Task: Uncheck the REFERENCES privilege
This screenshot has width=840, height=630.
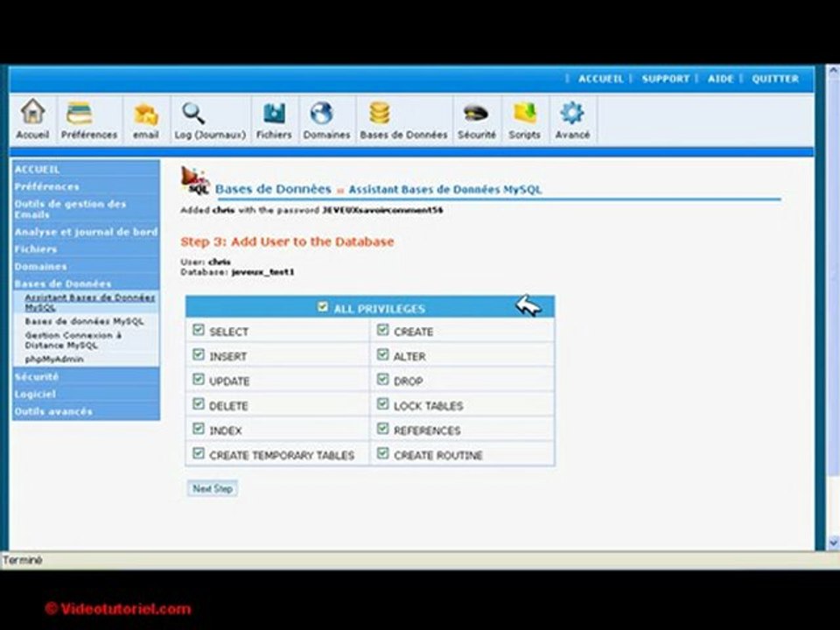Action: tap(382, 428)
